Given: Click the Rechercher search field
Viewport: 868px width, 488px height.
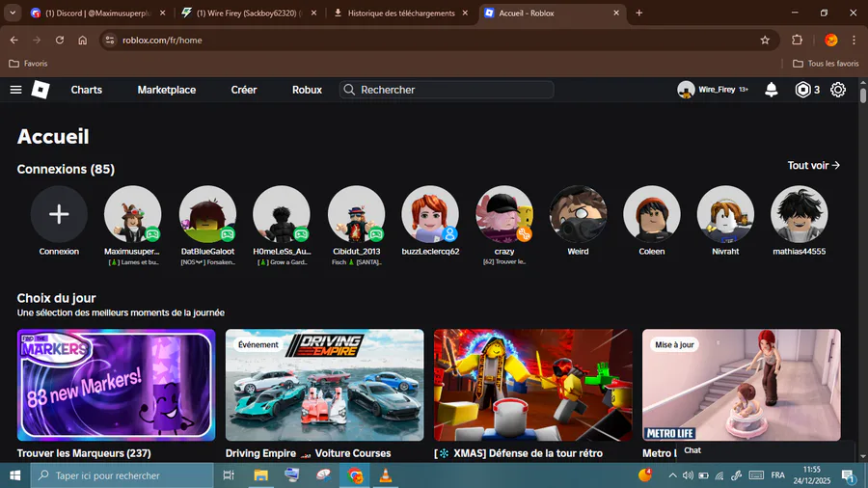Looking at the screenshot, I should click(x=447, y=90).
